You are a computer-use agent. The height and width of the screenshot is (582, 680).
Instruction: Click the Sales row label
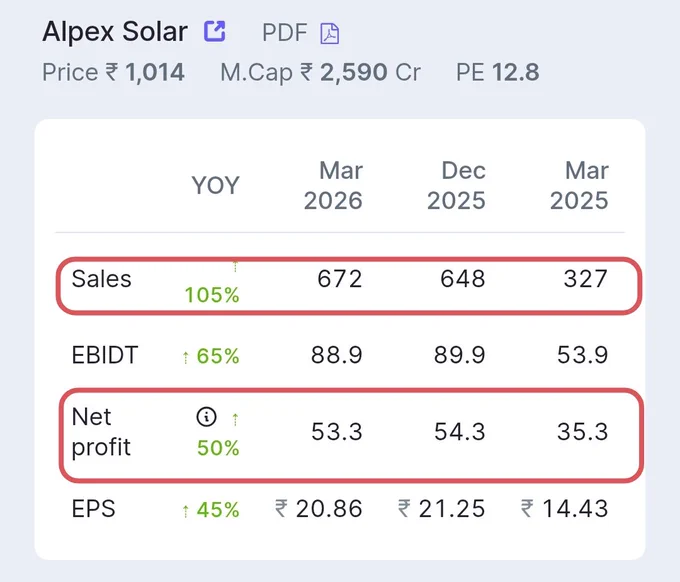click(101, 278)
